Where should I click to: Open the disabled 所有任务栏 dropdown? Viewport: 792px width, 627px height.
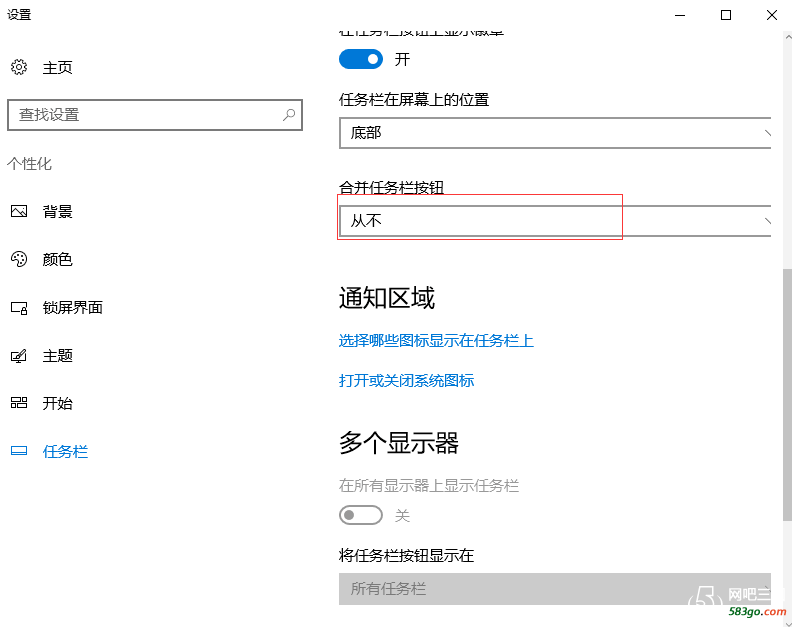555,589
